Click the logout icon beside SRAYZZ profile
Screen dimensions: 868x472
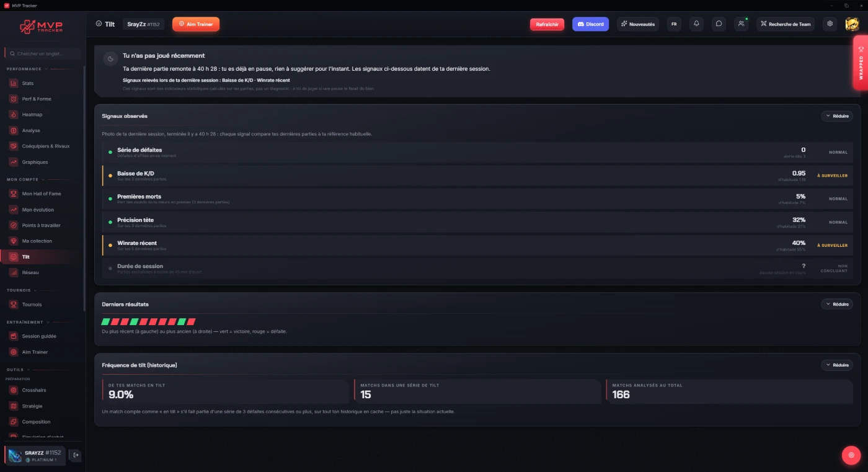tap(76, 455)
